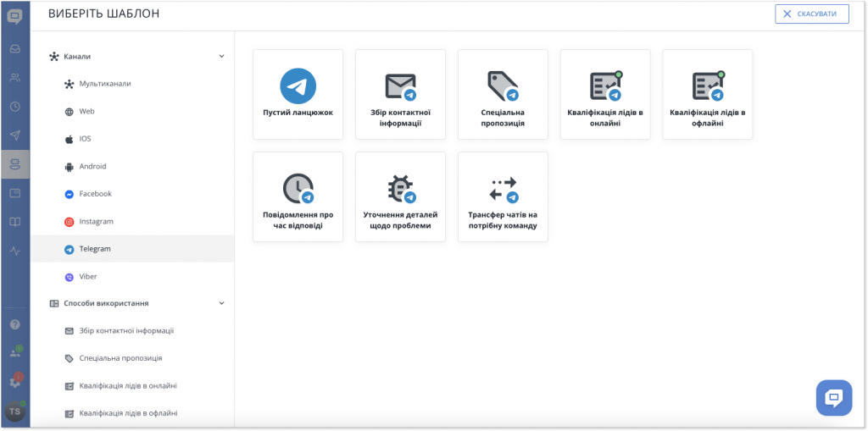
Task: Open the book knowledge base icon in sidebar
Action: 15,222
